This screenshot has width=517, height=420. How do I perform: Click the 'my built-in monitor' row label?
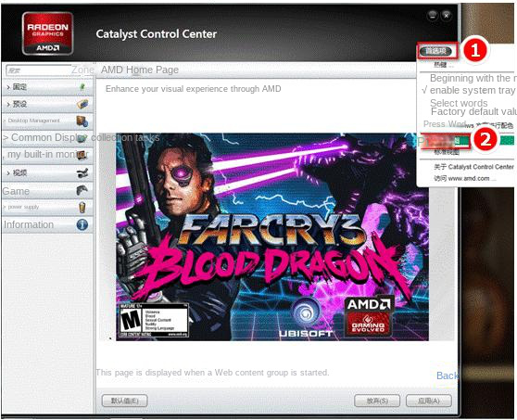[47, 154]
